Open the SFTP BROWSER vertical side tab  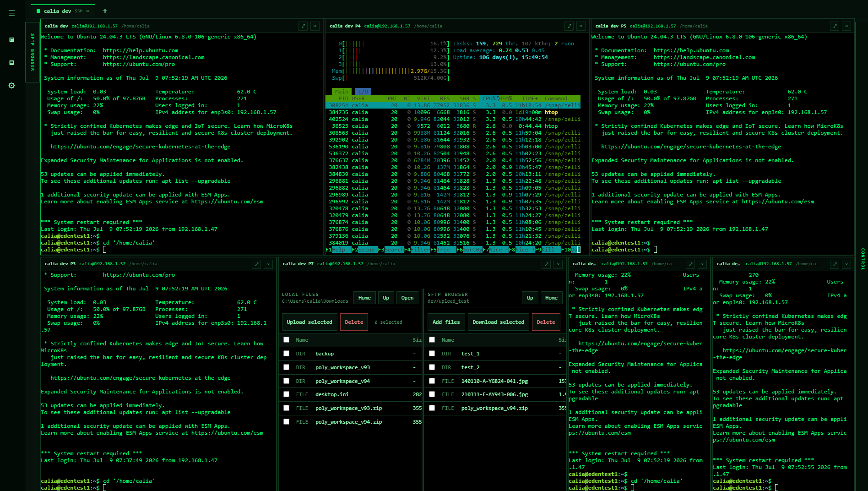(33, 52)
